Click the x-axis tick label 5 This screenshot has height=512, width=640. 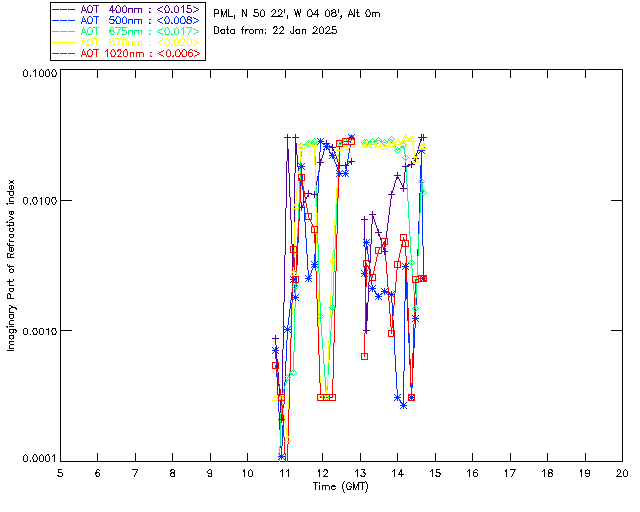pyautogui.click(x=60, y=473)
